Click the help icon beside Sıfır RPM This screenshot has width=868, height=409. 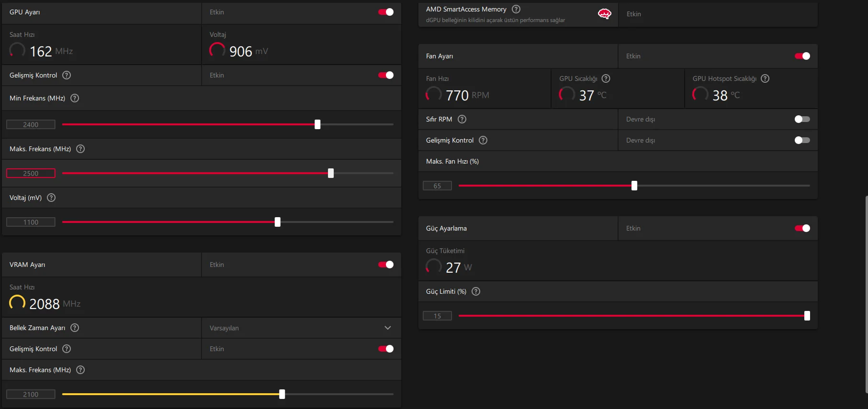pos(462,119)
